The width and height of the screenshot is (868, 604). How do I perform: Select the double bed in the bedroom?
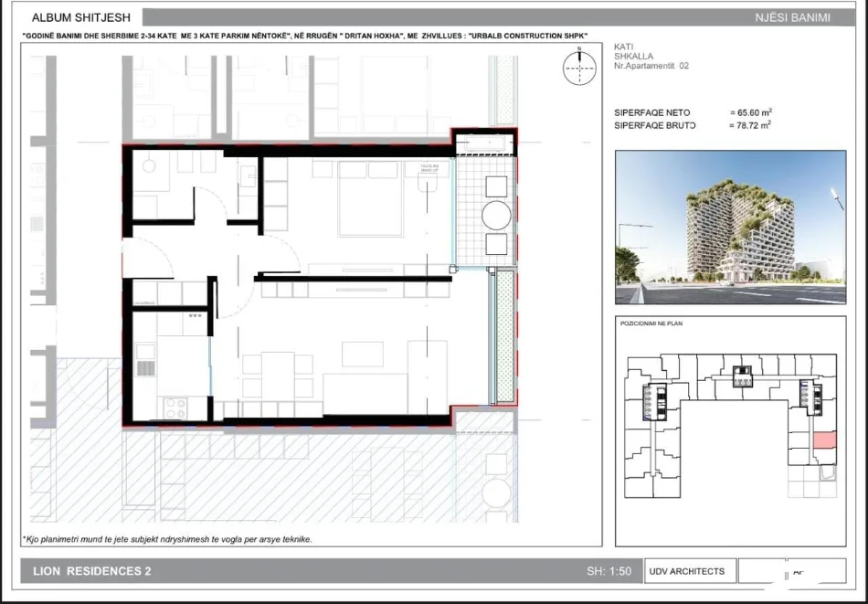pos(370,198)
